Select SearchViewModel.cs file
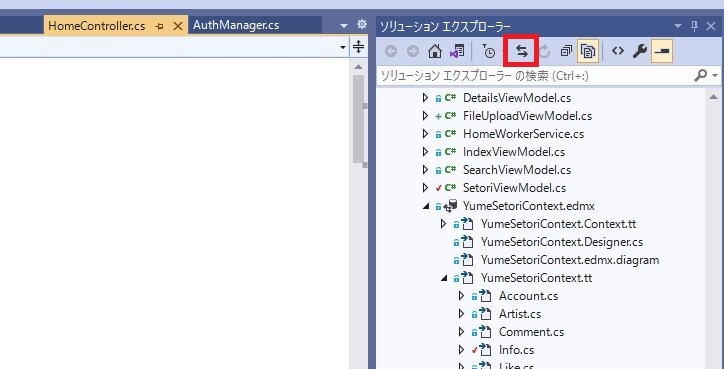Image resolution: width=724 pixels, height=369 pixels. coord(517,170)
